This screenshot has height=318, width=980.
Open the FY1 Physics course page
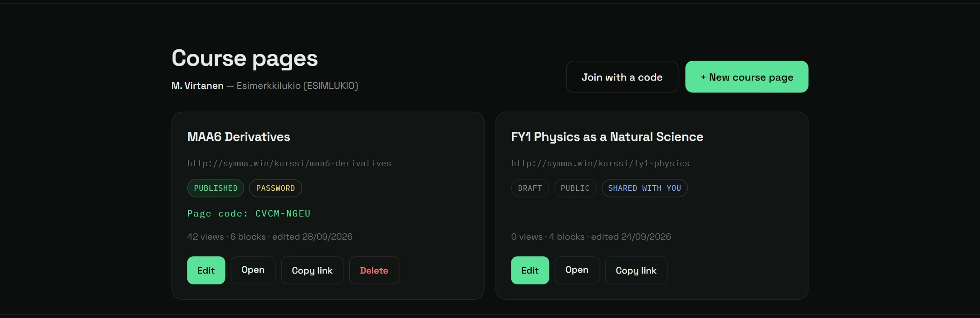coord(577,270)
